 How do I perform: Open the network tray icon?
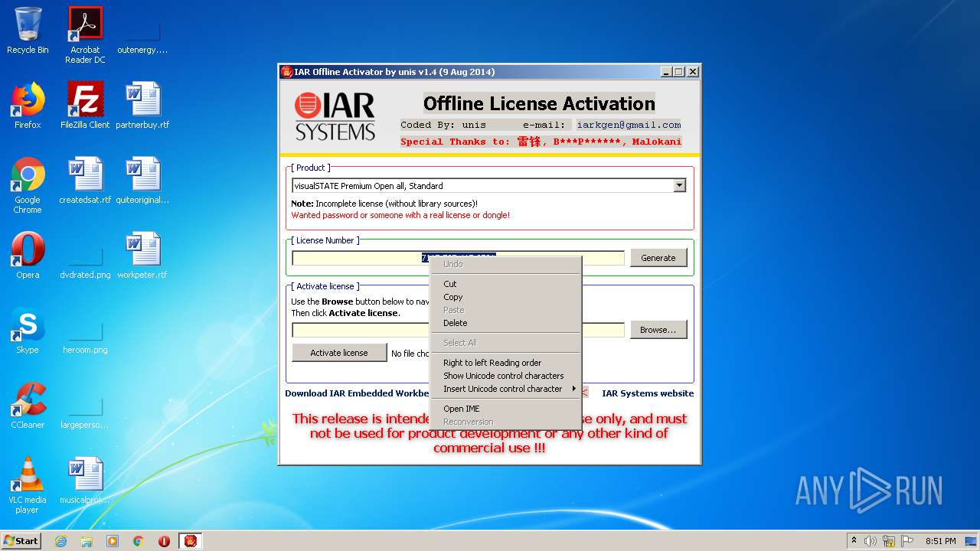click(x=889, y=541)
